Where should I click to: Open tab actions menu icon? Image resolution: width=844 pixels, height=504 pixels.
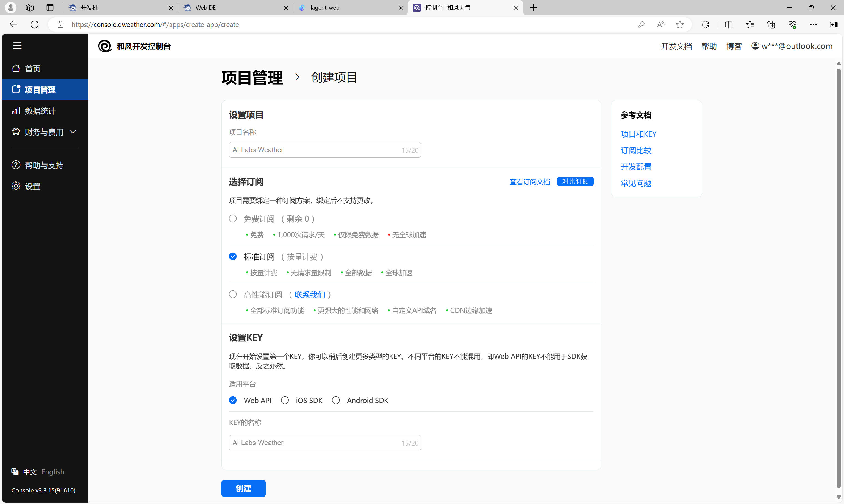(50, 7)
